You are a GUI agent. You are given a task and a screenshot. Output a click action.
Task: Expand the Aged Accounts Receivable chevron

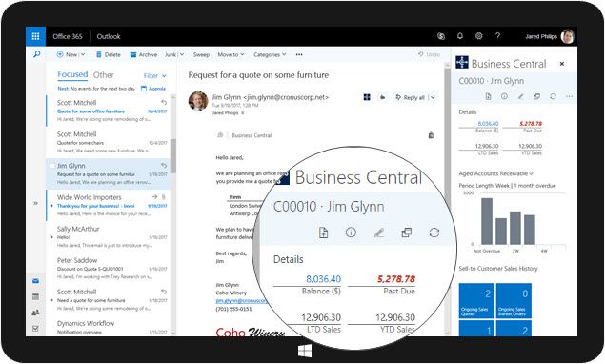(x=532, y=173)
